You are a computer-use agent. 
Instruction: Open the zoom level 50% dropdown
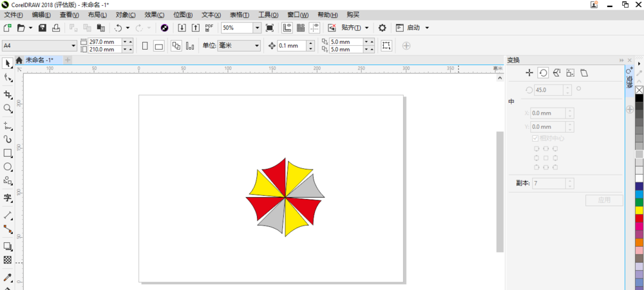tap(257, 28)
